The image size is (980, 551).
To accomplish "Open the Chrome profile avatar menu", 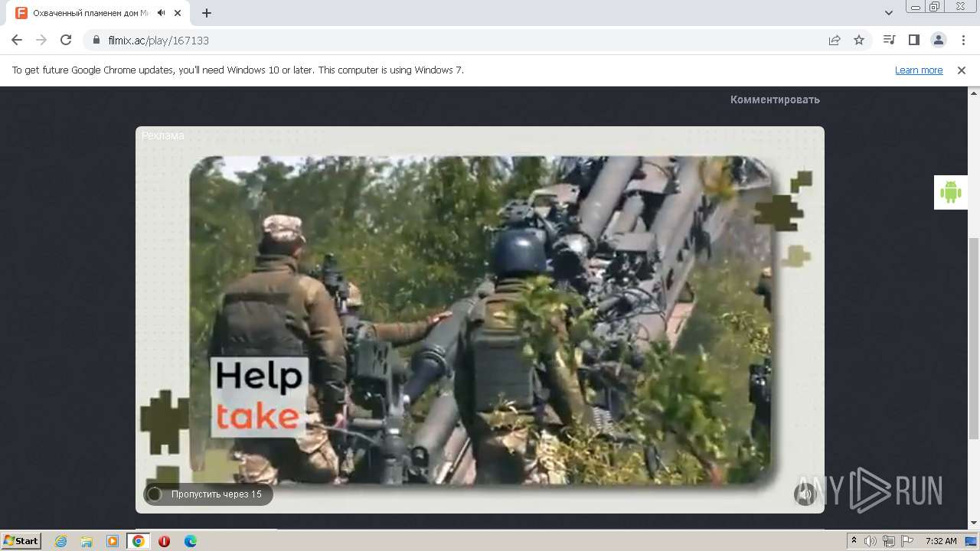I will pos(938,40).
